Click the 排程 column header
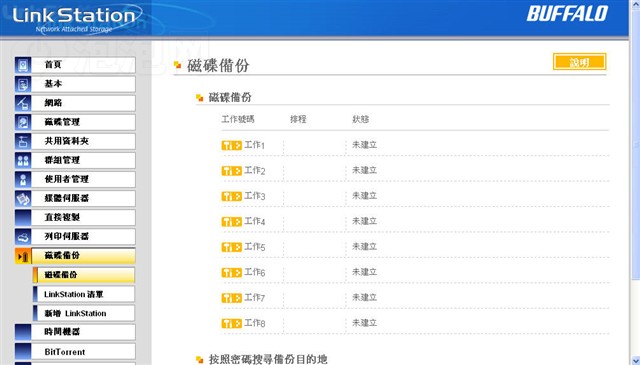Viewport: 640px width, 365px height. pyautogui.click(x=298, y=119)
